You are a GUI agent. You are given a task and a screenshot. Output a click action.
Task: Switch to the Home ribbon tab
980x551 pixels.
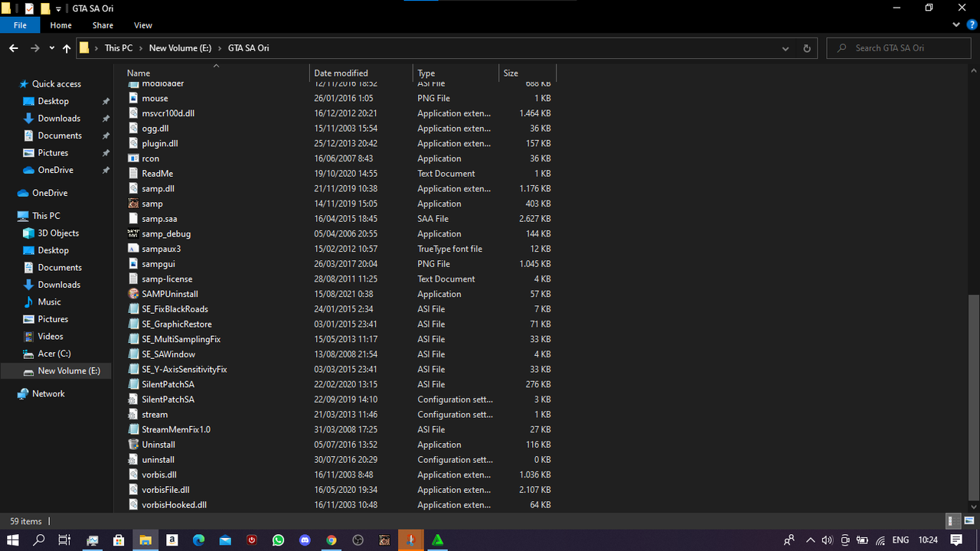point(60,25)
